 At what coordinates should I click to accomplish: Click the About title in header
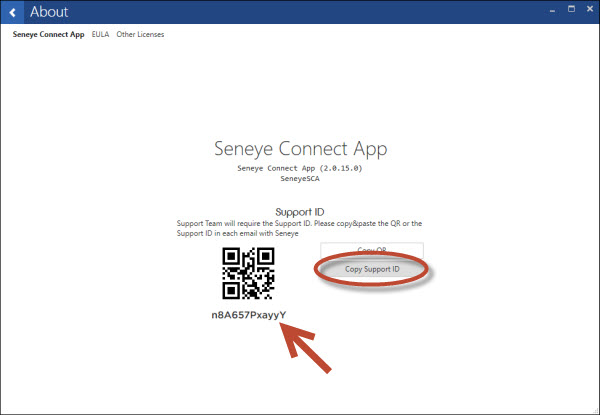click(49, 12)
